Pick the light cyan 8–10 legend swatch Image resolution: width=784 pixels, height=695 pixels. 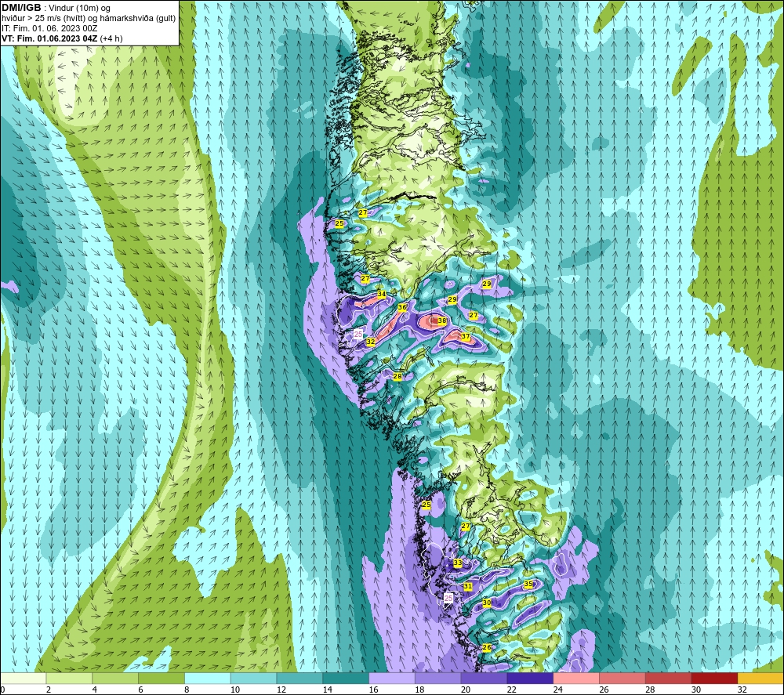point(208,678)
